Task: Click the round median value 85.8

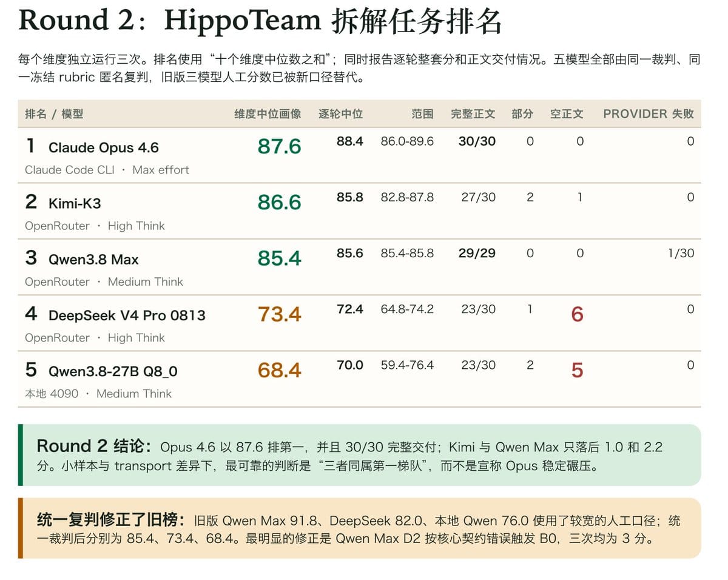Action: click(x=350, y=197)
